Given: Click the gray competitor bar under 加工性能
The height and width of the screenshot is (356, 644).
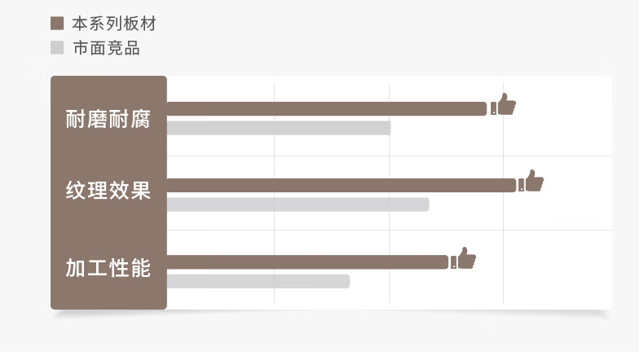Looking at the screenshot, I should coord(258,281).
